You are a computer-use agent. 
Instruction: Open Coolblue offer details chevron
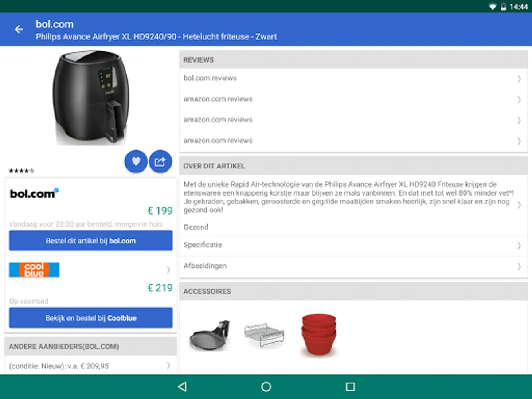[x=168, y=270]
